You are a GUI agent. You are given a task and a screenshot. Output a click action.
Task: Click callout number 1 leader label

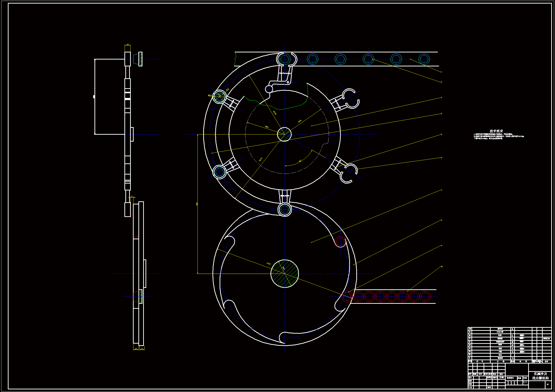tap(441, 72)
